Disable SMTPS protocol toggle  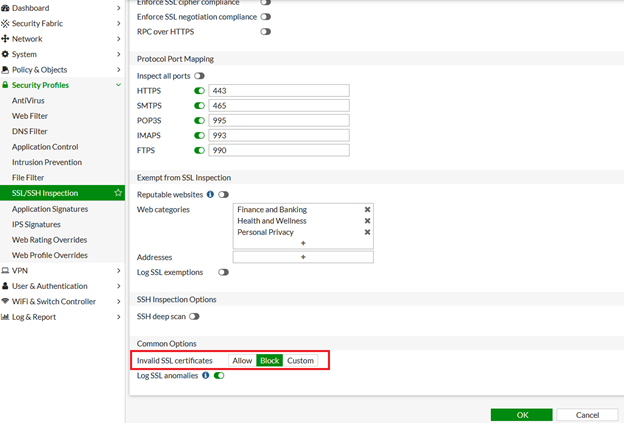pyautogui.click(x=199, y=105)
